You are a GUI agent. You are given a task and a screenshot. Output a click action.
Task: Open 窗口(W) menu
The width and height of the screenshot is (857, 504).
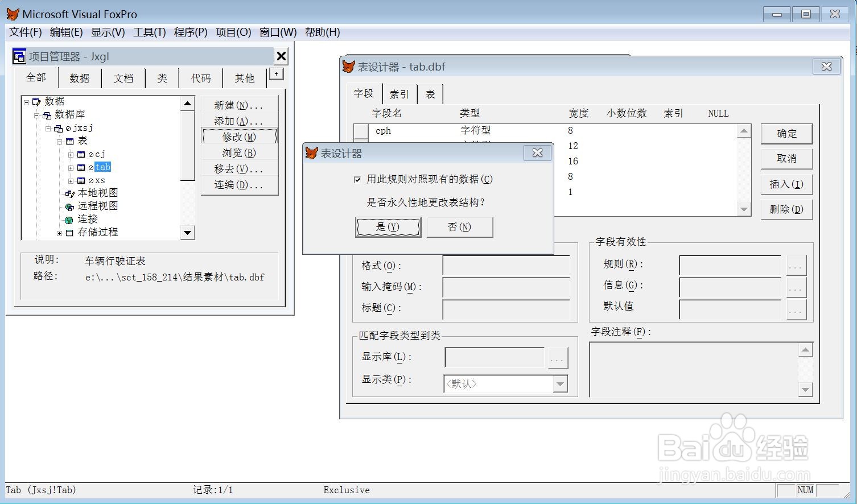(278, 32)
